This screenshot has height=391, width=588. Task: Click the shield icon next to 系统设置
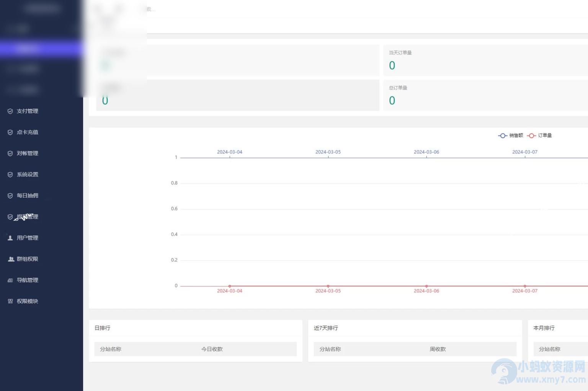10,175
